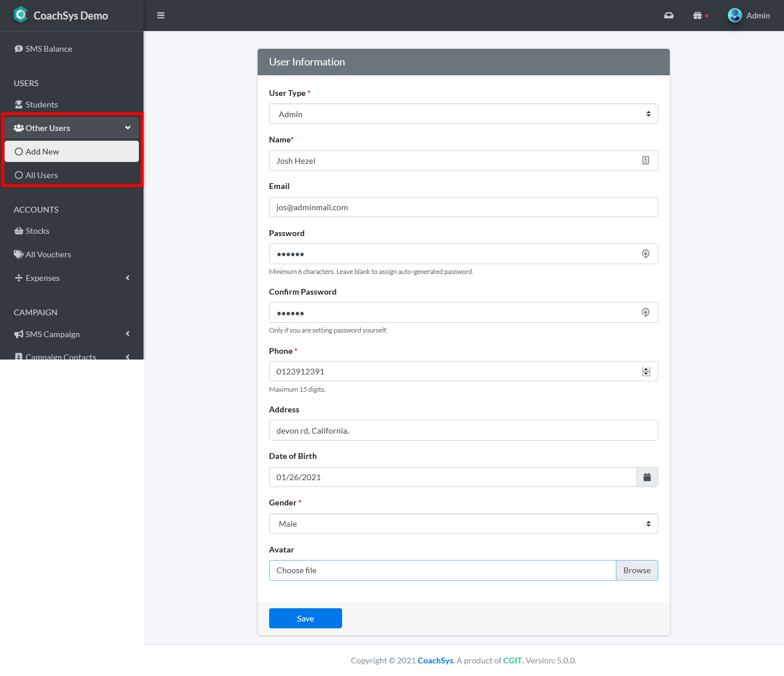Screen dimensions: 784x676
Task: Open the Gender dropdown
Action: 463,524
